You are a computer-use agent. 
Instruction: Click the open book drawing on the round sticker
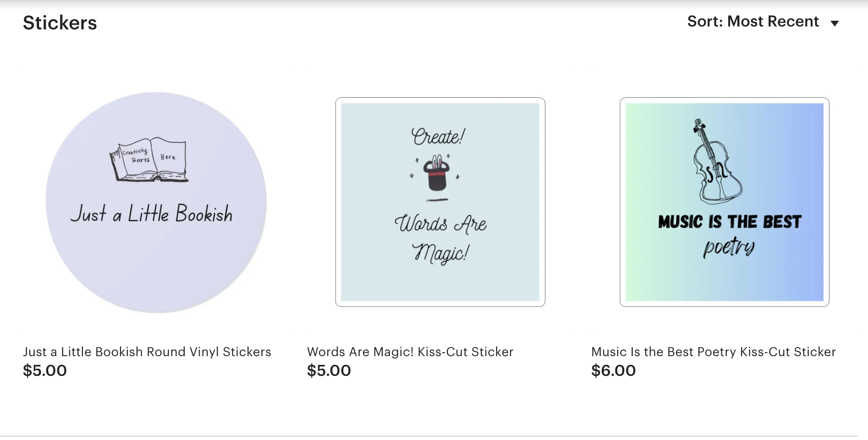(x=149, y=160)
